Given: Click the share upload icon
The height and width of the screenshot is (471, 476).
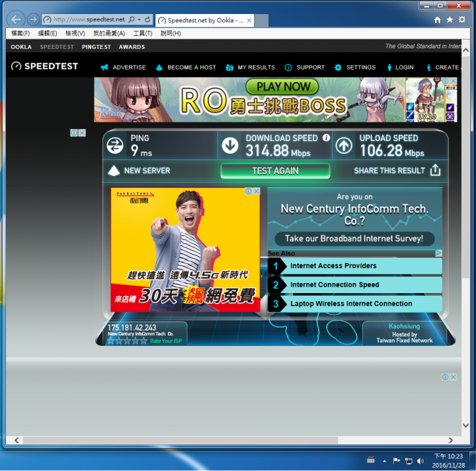Looking at the screenshot, I should [435, 170].
